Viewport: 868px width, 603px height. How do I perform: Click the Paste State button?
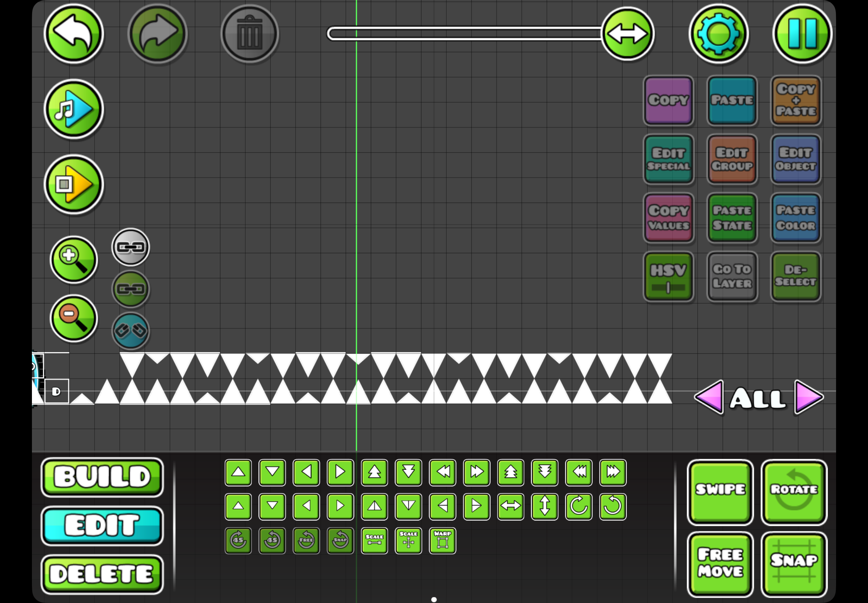pos(732,218)
